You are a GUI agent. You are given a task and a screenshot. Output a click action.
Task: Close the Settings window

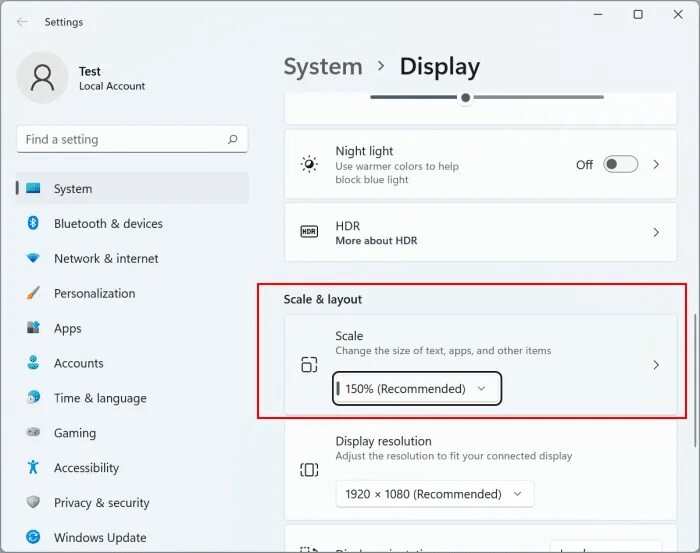678,15
